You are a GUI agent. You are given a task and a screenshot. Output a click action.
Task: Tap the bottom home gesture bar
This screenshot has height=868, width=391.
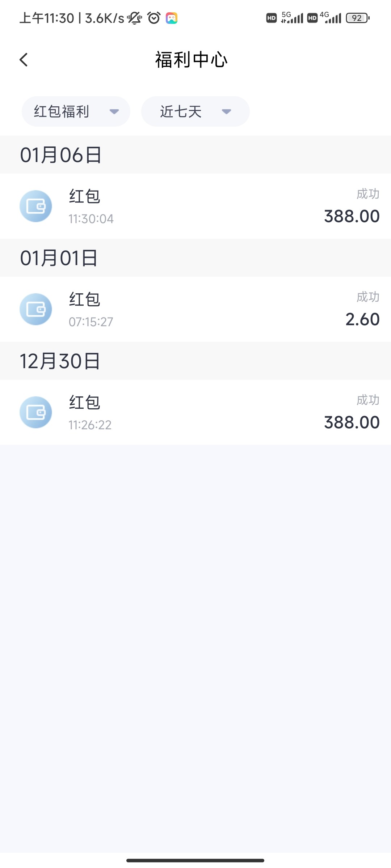click(x=195, y=860)
